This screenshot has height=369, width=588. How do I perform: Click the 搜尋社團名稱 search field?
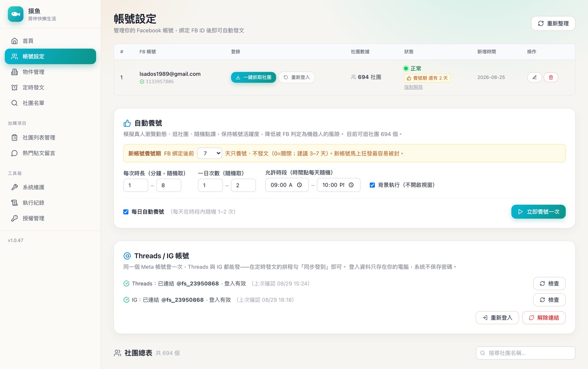[x=525, y=353]
